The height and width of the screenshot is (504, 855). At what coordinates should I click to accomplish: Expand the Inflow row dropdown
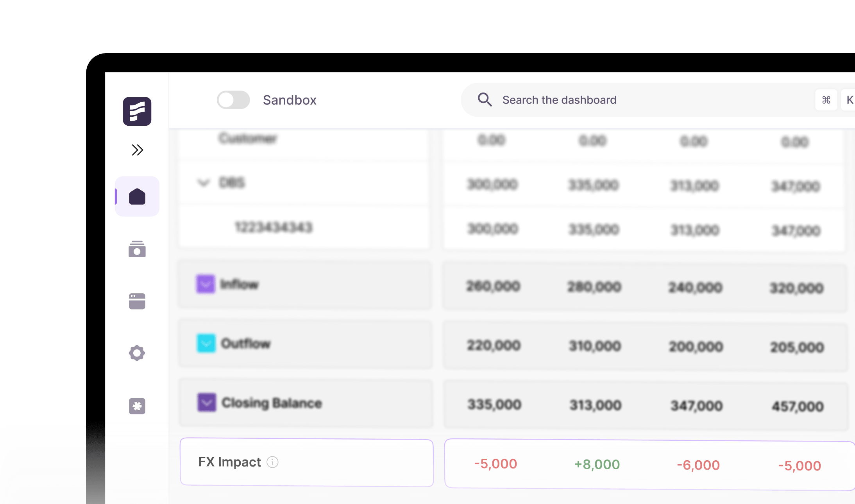click(x=206, y=284)
